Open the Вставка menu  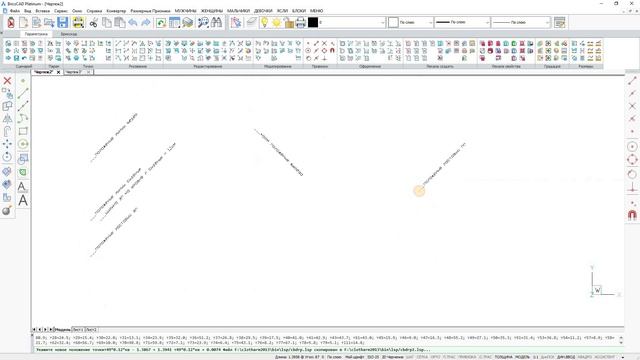click(43, 11)
